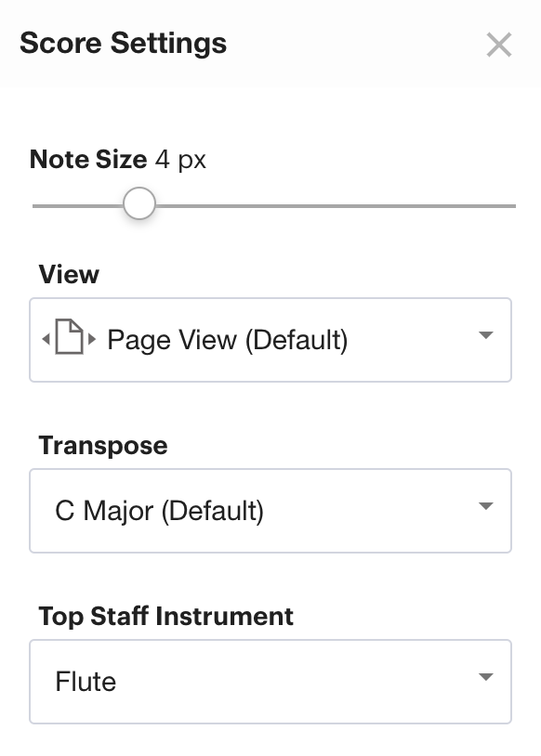Click the slider track right of handle
This screenshot has height=756, width=541.
click(336, 206)
